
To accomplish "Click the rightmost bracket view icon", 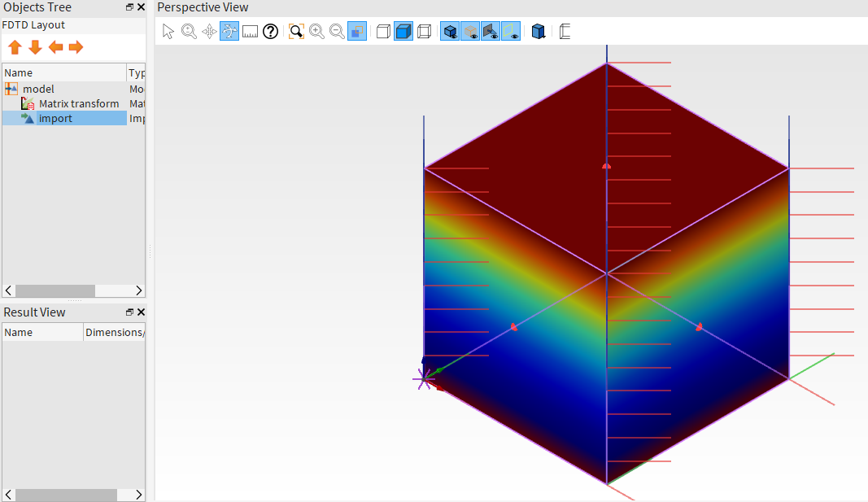I will (565, 32).
